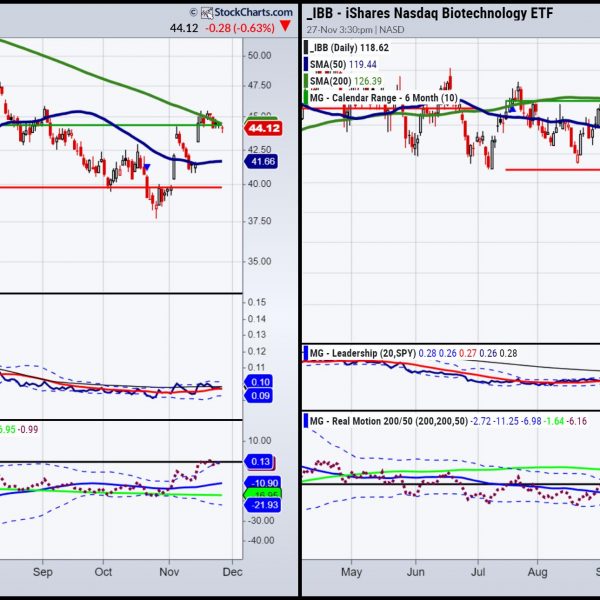
Task: Open the StockCharts.com watermark link text
Action: [253, 12]
